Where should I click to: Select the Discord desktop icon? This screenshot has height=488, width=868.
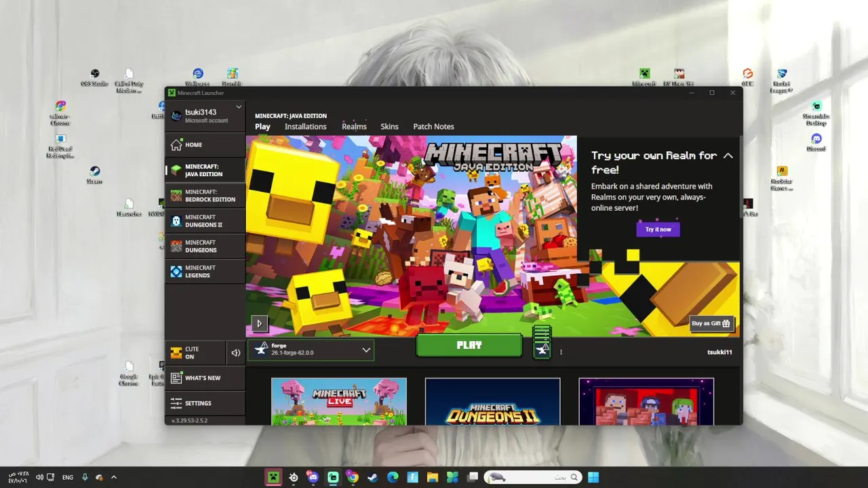pyautogui.click(x=816, y=142)
